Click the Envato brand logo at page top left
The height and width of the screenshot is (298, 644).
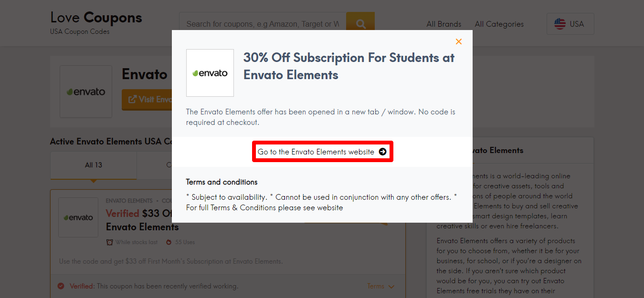[x=86, y=92]
